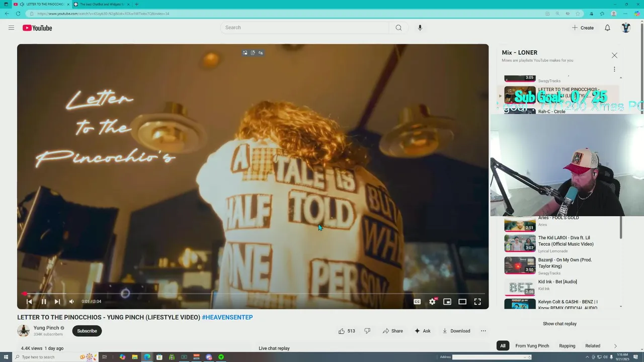Switch player to miniplayer mode
Image resolution: width=644 pixels, height=362 pixels.
447,302
